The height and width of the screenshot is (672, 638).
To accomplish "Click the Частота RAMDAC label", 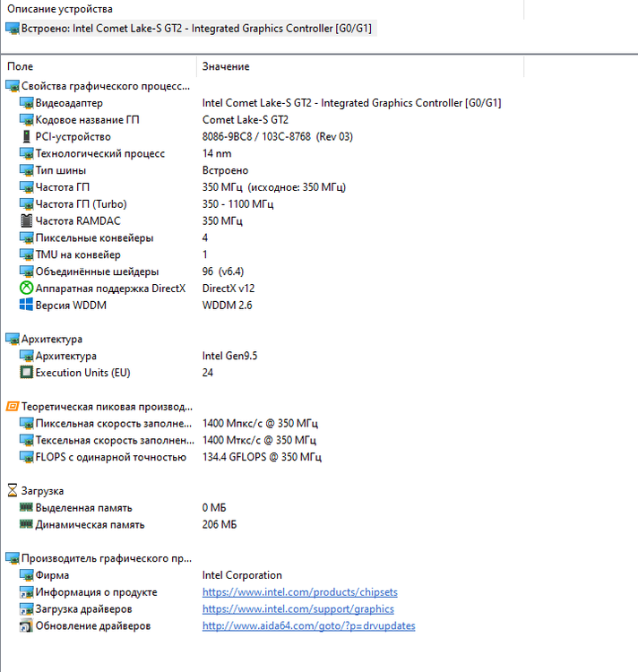I will (x=78, y=221).
